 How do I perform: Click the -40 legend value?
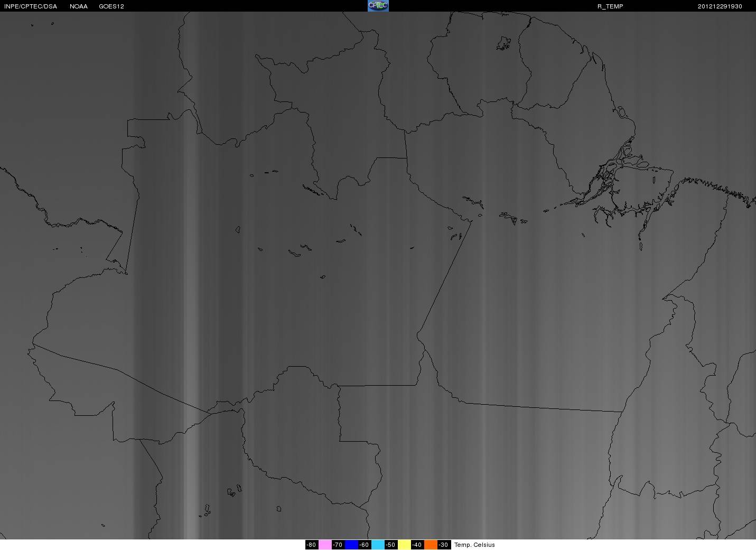pyautogui.click(x=417, y=545)
